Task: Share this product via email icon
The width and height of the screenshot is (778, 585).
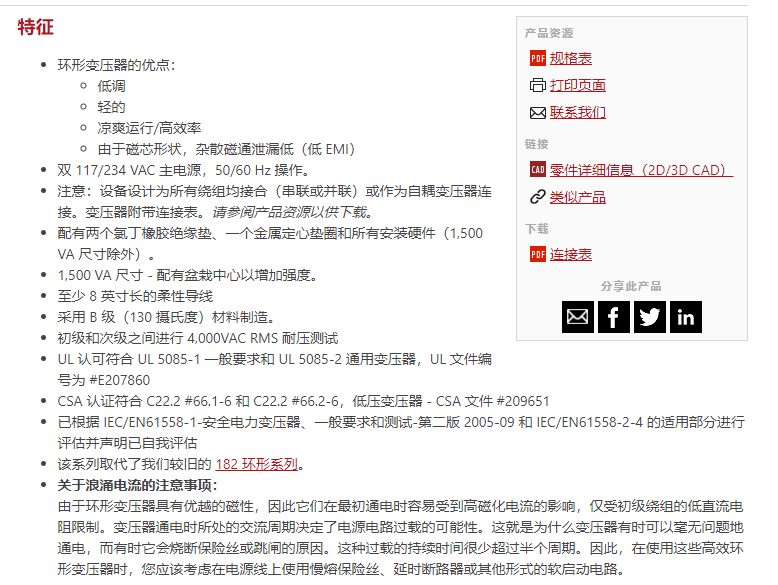Action: pos(578,317)
